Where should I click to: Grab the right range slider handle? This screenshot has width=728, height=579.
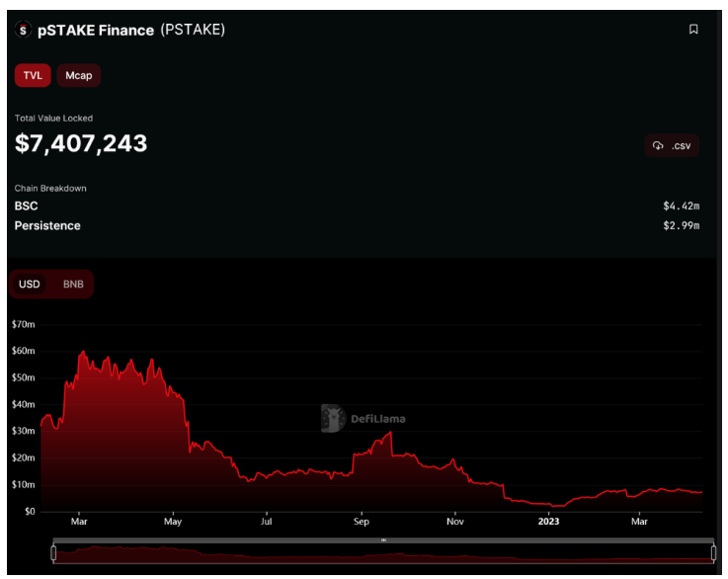click(713, 552)
